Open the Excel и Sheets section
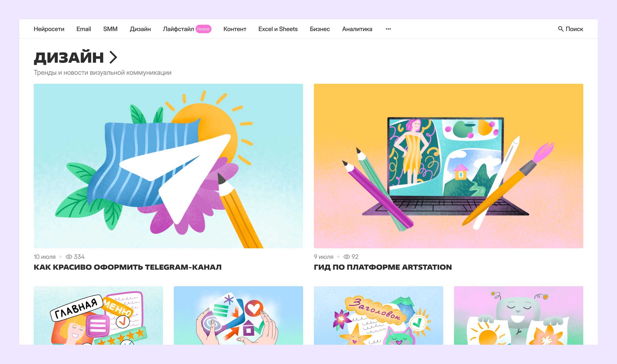Screen dimensions: 617x364 (x=278, y=29)
